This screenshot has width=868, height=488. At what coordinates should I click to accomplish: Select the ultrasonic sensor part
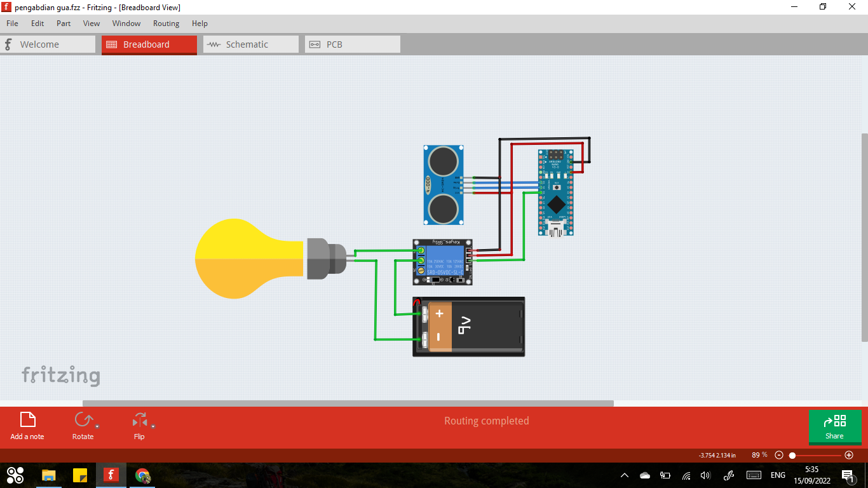pyautogui.click(x=444, y=185)
